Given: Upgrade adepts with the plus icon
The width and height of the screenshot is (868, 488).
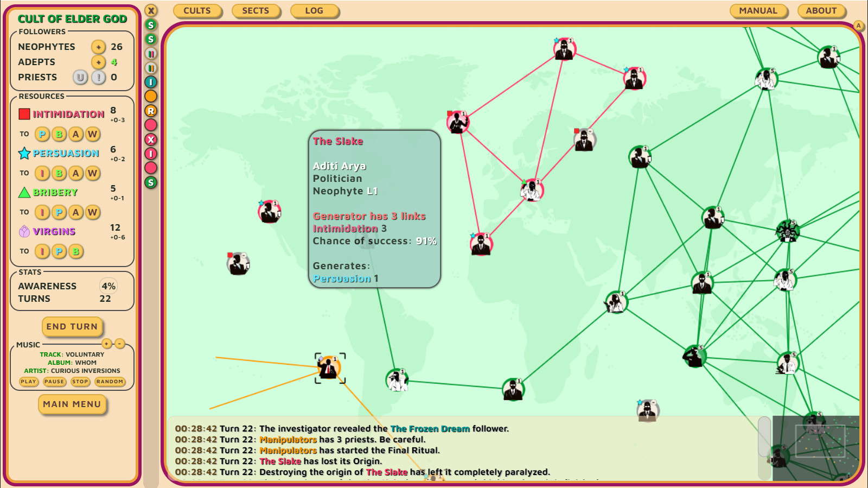Looking at the screenshot, I should pyautogui.click(x=98, y=62).
